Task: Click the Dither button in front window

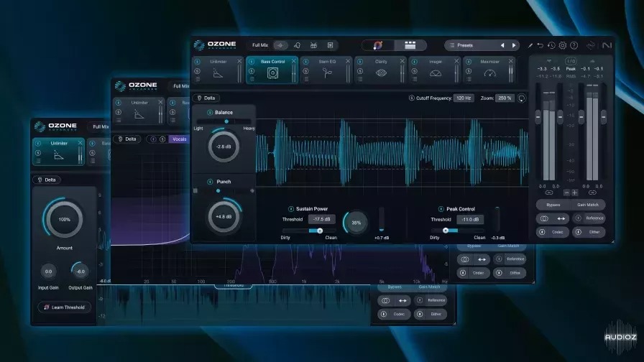Action: pos(589,232)
